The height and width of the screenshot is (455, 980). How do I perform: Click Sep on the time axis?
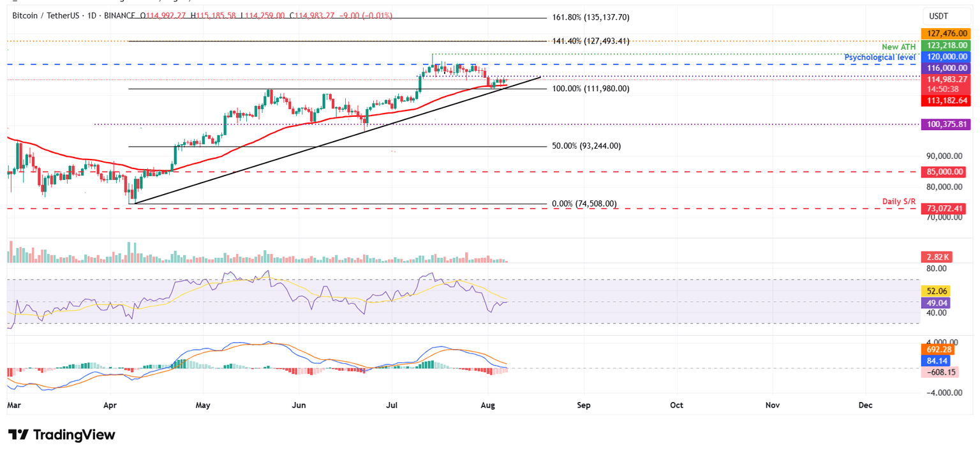coord(584,405)
